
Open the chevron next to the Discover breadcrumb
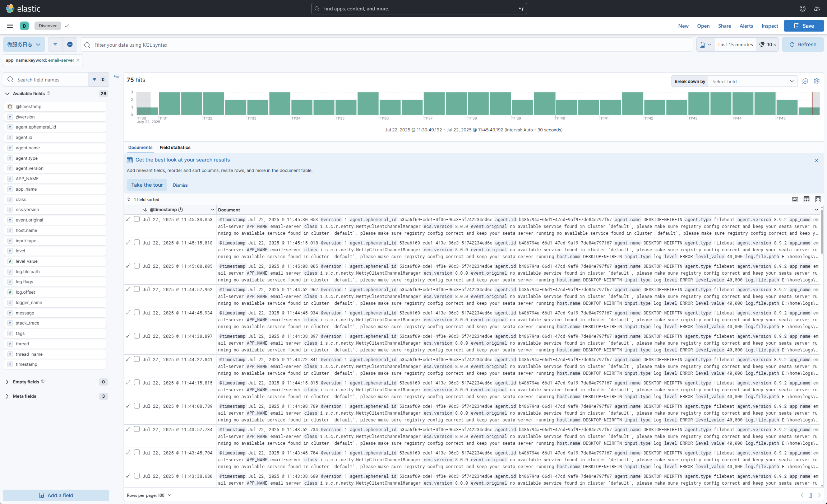[x=67, y=26]
